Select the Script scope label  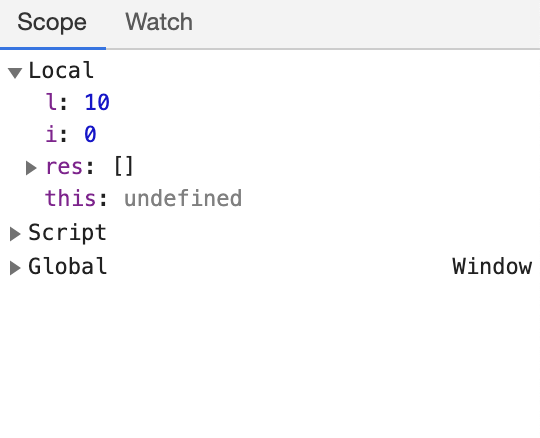point(68,232)
